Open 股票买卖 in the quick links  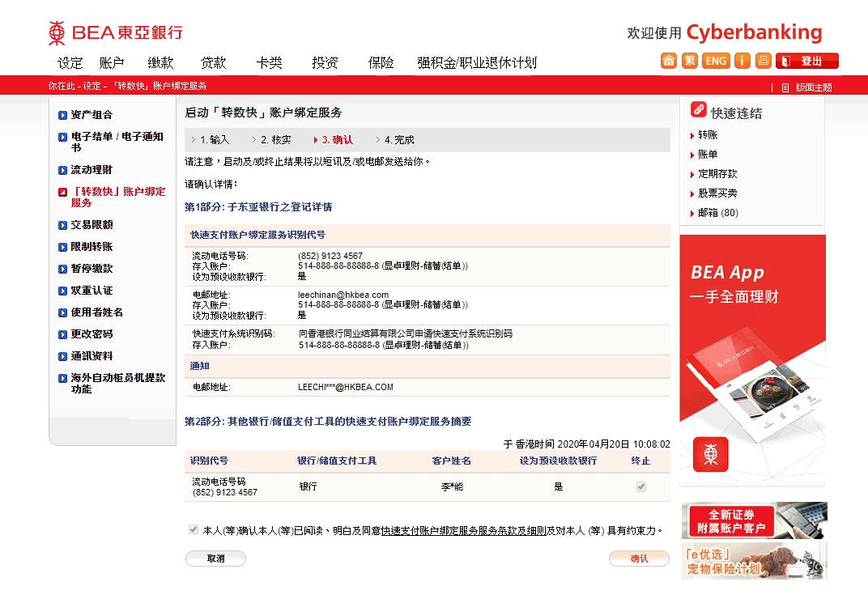pyautogui.click(x=717, y=193)
